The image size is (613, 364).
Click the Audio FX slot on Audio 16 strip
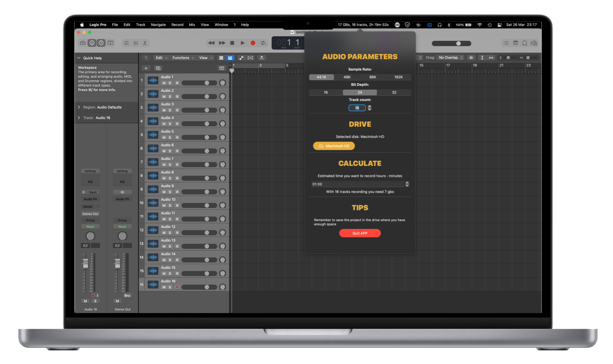tap(90, 199)
